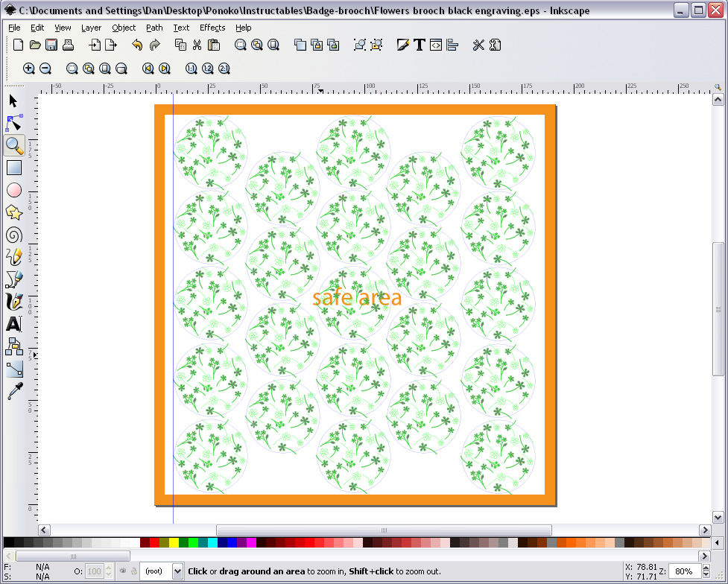Image resolution: width=728 pixels, height=584 pixels.
Task: Open the Effects menu
Action: click(x=212, y=28)
